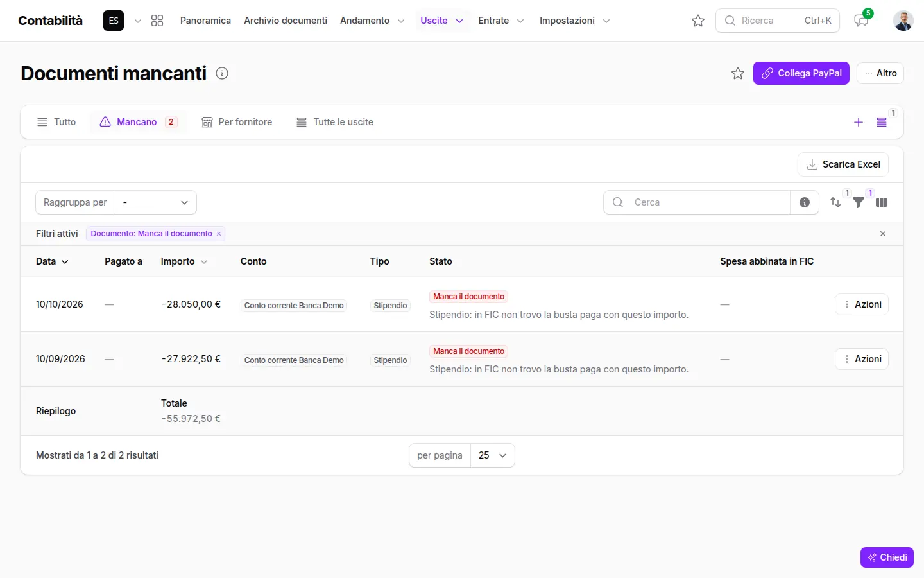Change the per pagina value dropdown
The width and height of the screenshot is (924, 578).
(x=493, y=455)
